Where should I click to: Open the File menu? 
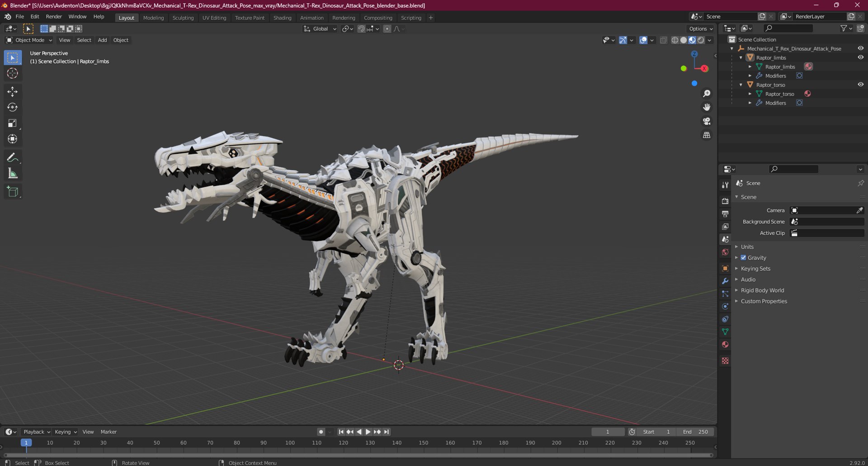tap(19, 16)
